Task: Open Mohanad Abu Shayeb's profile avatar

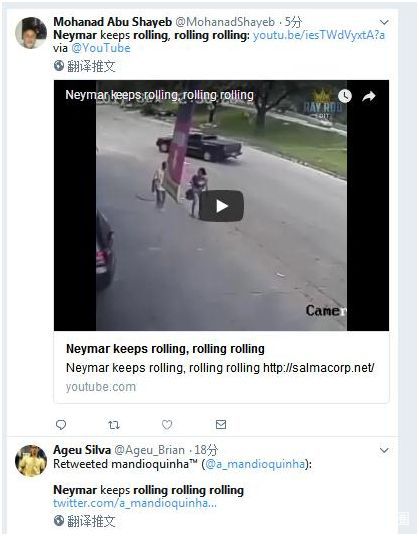Action: (x=31, y=33)
